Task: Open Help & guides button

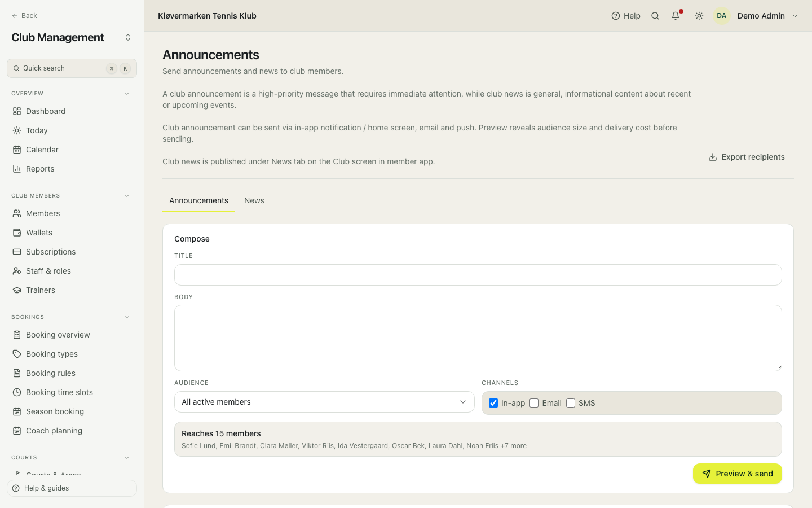Action: pyautogui.click(x=72, y=488)
